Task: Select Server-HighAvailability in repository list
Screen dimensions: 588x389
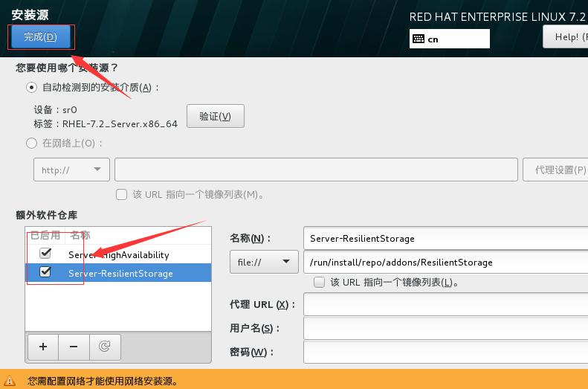Action: click(118, 254)
